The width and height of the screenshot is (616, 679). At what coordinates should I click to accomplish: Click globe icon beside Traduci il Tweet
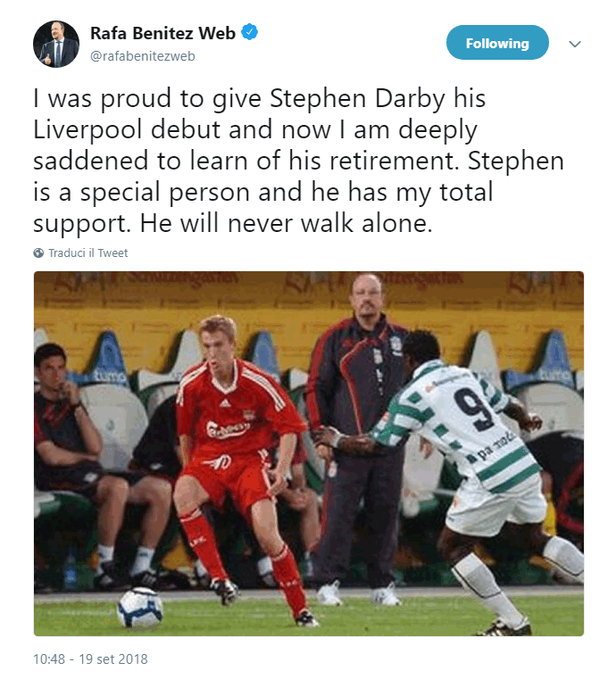click(38, 253)
